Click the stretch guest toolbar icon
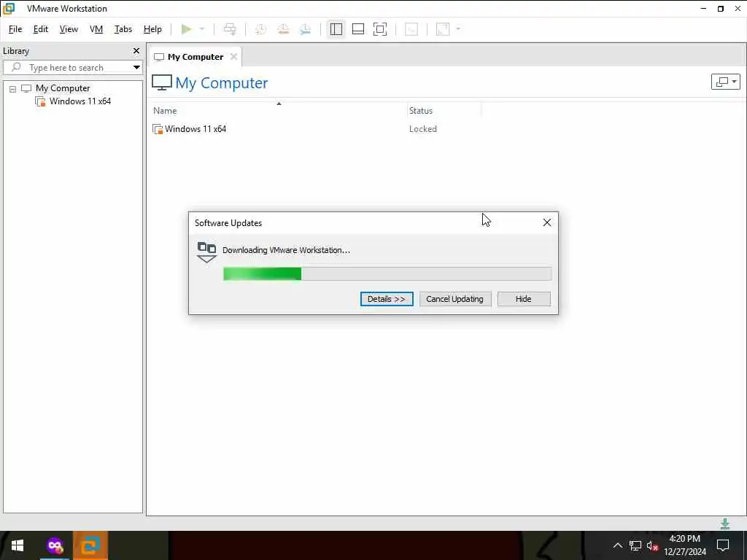This screenshot has height=560, width=747. (x=443, y=29)
